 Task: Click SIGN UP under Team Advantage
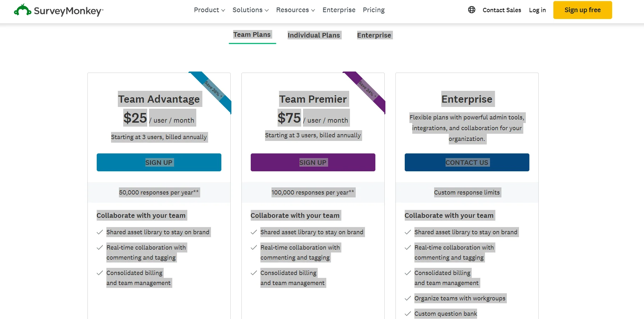click(159, 162)
